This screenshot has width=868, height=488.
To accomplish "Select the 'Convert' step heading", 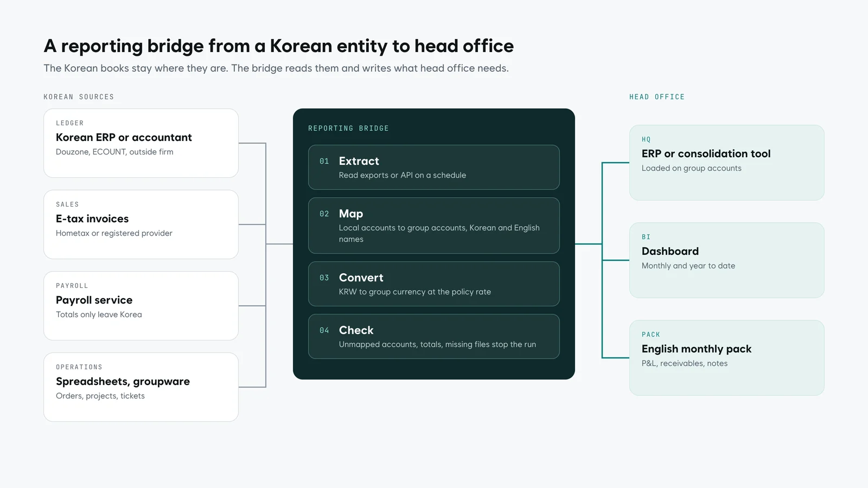I will coord(361,278).
